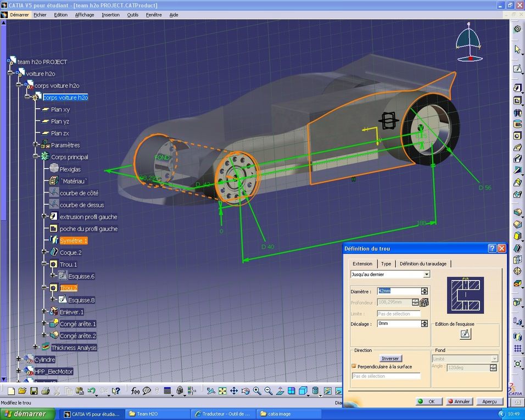Print using the printer toolbar icon
The image size is (525, 420).
(x=46, y=391)
